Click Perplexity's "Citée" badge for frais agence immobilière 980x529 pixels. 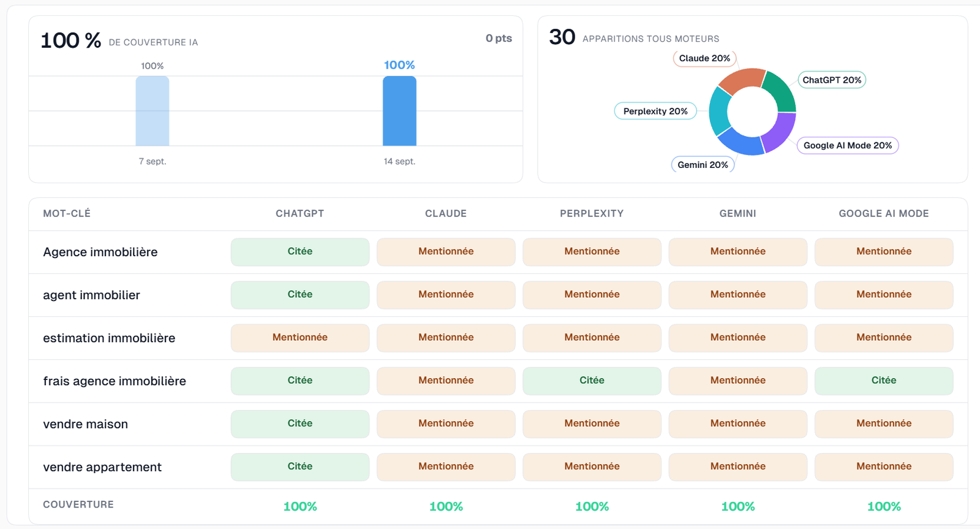[592, 381]
